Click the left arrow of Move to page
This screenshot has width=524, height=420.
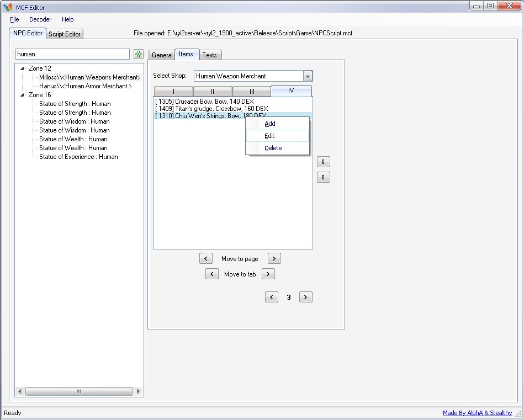click(205, 258)
